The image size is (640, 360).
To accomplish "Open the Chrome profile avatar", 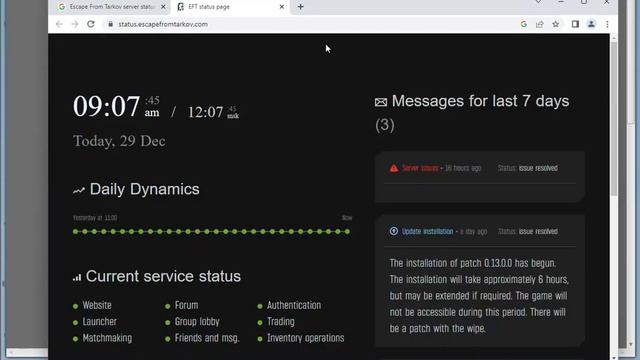I will point(591,24).
